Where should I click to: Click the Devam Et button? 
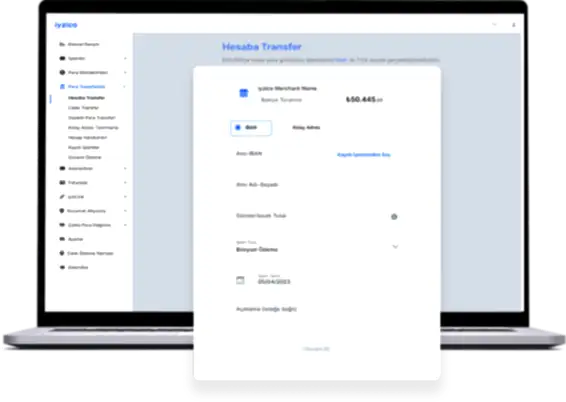[316, 349]
